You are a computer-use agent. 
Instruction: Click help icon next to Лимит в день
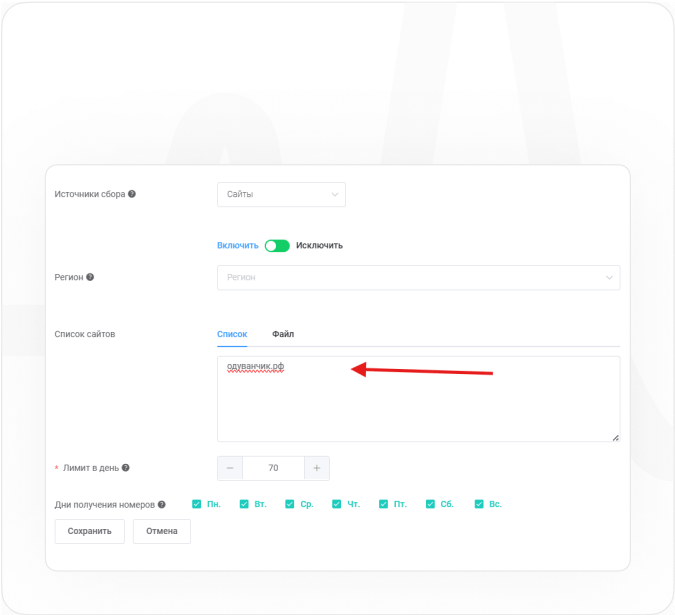tap(126, 467)
